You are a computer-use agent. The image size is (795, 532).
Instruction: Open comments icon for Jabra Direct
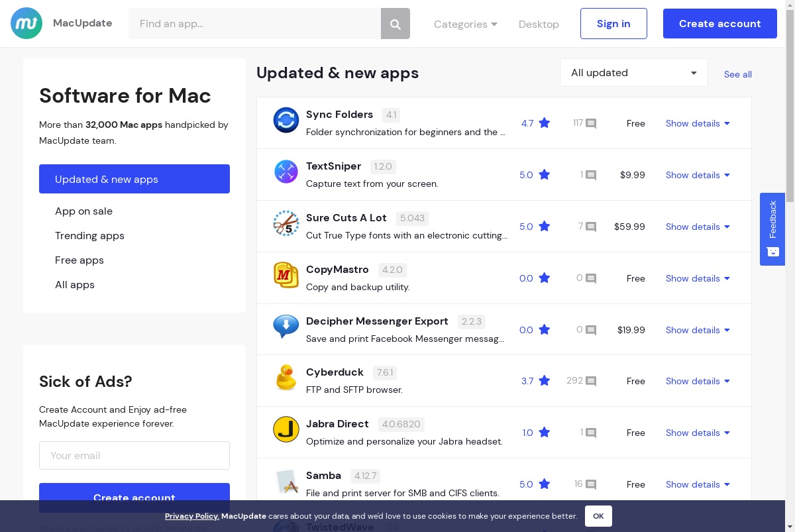(591, 433)
